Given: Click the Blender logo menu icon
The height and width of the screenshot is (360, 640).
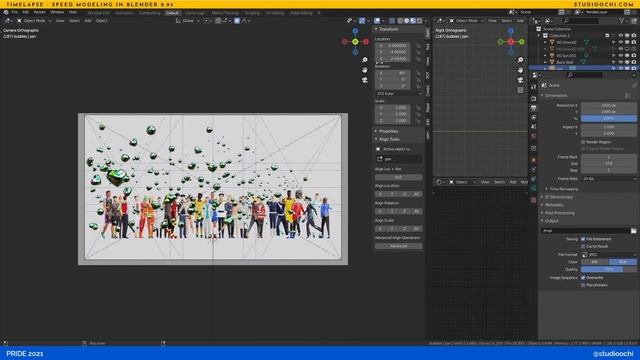Looking at the screenshot, I should tap(6, 13).
